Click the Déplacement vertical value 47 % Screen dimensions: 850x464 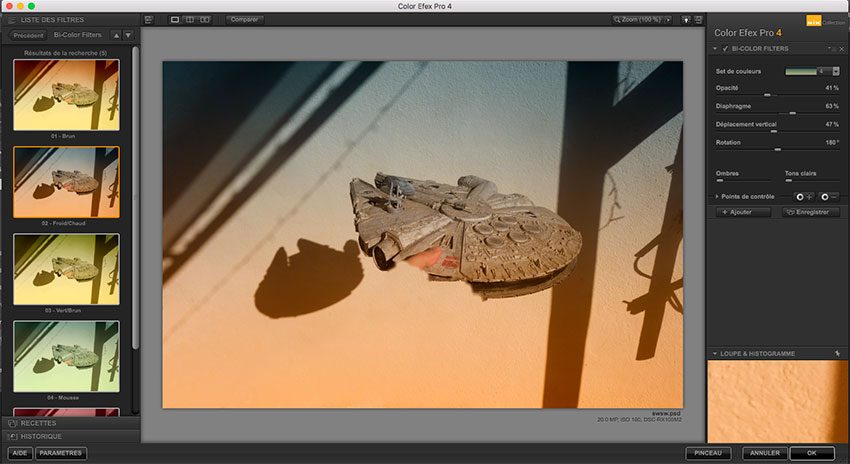pos(832,124)
